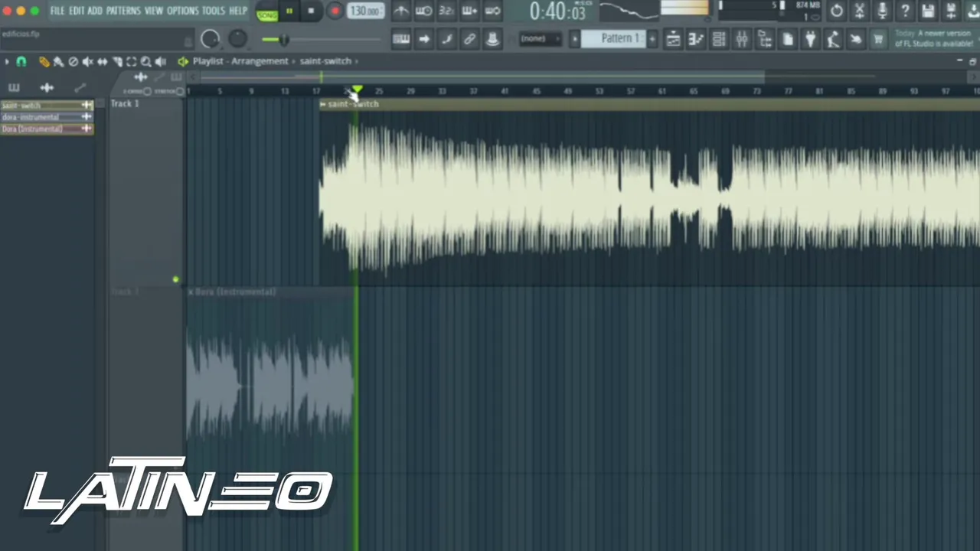
Task: Click the chain link icon
Action: coord(469,40)
